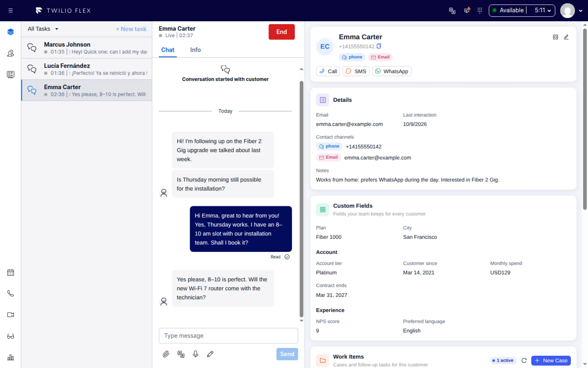Attach a file with paperclip icon
Image resolution: width=588 pixels, height=368 pixels.
pyautogui.click(x=166, y=354)
